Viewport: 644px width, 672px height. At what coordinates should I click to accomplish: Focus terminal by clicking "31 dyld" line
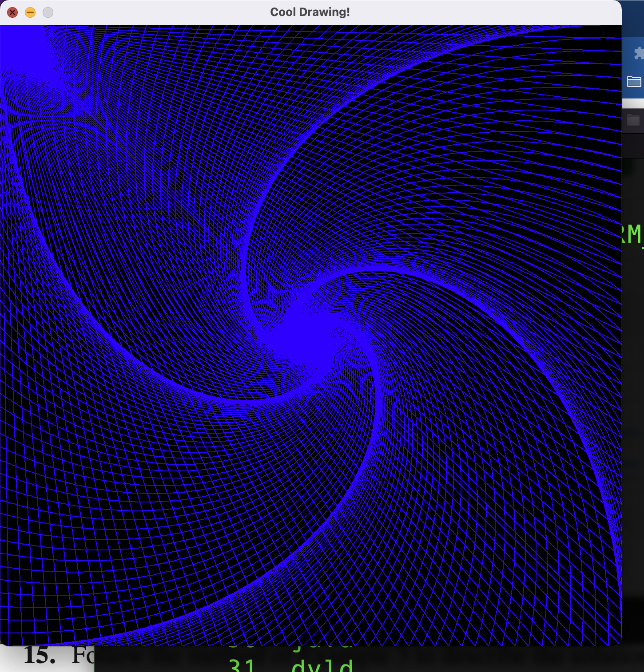pyautogui.click(x=291, y=665)
